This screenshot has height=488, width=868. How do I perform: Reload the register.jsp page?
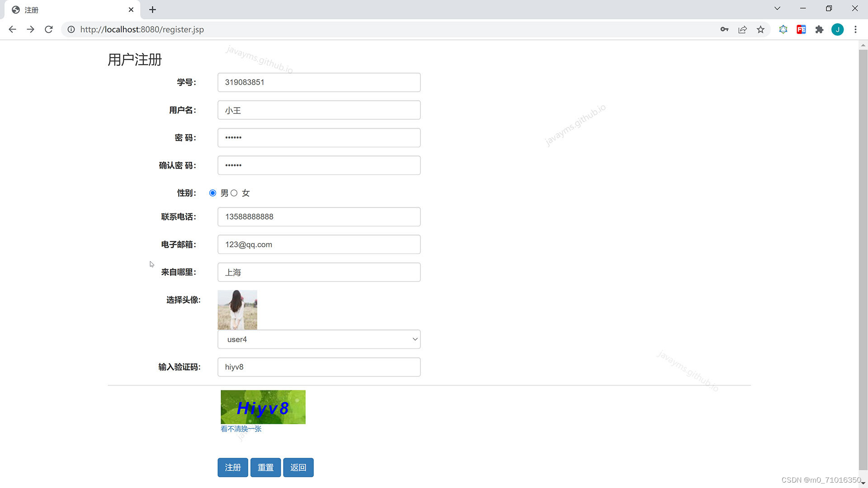pyautogui.click(x=49, y=29)
